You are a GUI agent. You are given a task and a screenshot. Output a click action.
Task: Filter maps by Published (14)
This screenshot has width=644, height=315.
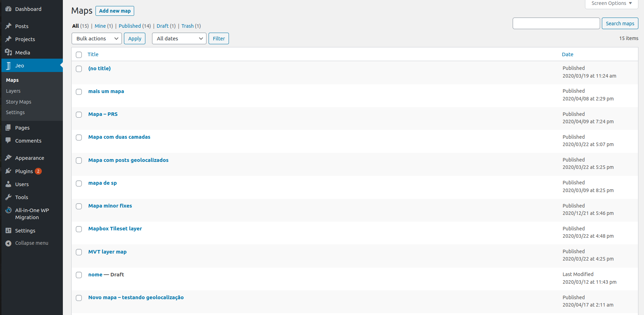pos(135,26)
